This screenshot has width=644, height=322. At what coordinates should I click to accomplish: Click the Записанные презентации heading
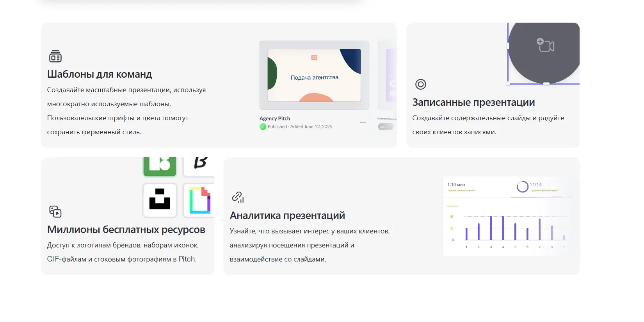pos(473,102)
